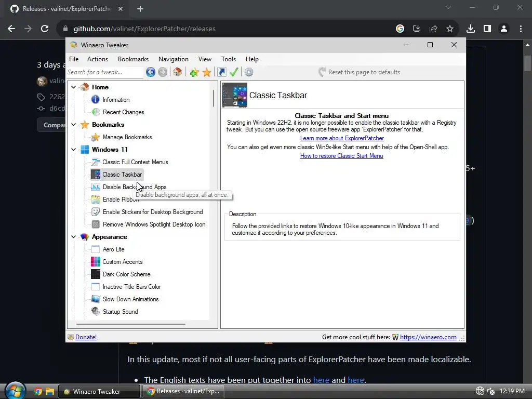This screenshot has width=532, height=399.
Task: Click the tree panel vertical scrollbar
Action: point(214,98)
